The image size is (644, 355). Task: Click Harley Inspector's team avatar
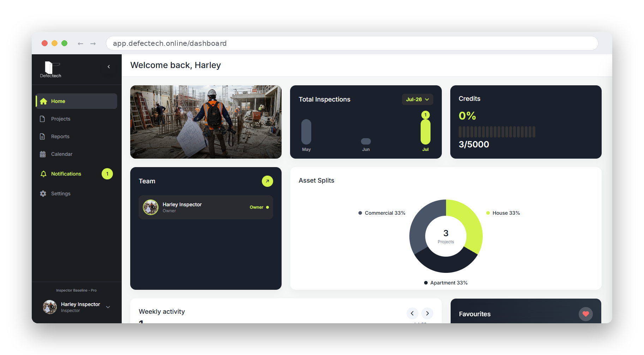pyautogui.click(x=151, y=207)
